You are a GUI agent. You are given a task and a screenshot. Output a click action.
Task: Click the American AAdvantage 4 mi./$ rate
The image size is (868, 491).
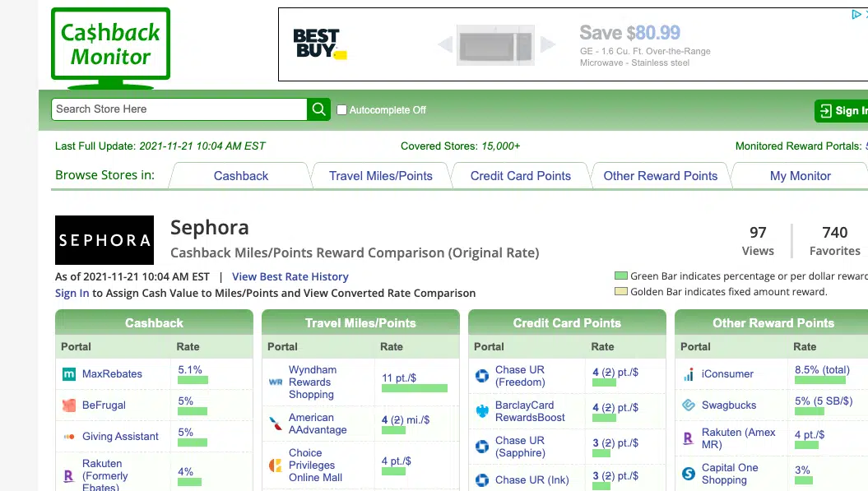pos(406,420)
